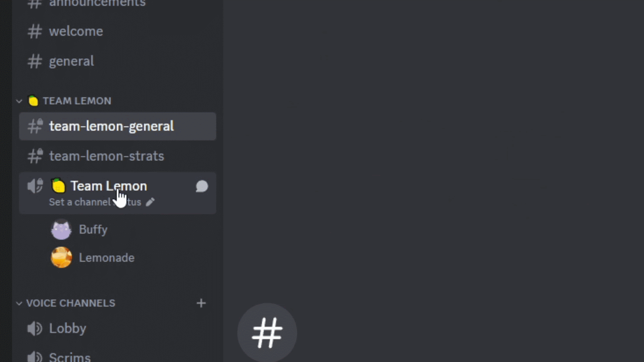Click the lemon emoji beside TEAM LEMON category
The width and height of the screenshot is (644, 362).
pos(33,101)
